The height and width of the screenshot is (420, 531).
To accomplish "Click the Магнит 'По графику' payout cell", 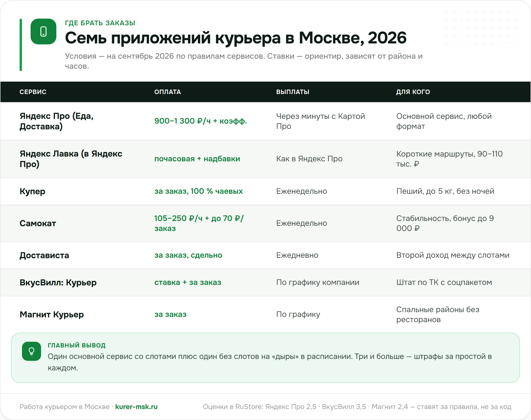I will (298, 314).
